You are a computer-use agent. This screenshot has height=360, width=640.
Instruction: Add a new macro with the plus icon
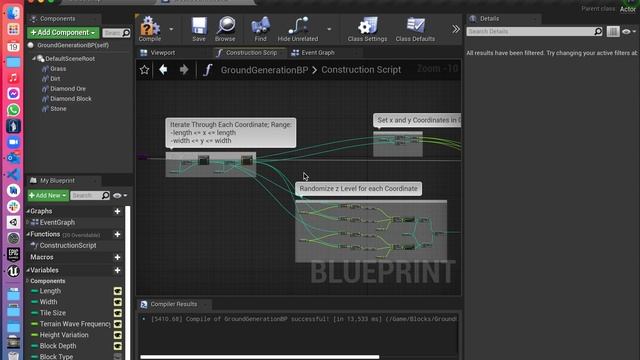click(x=117, y=258)
